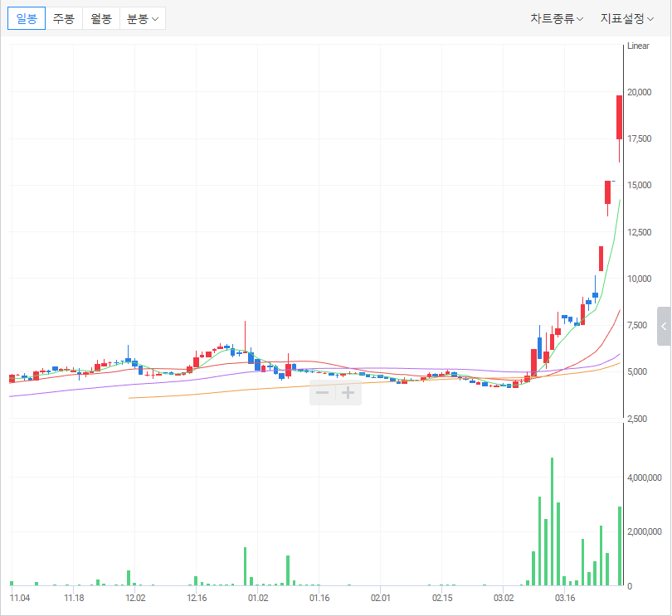
Task: Click the 03.02 date axis label
Action: click(504, 598)
